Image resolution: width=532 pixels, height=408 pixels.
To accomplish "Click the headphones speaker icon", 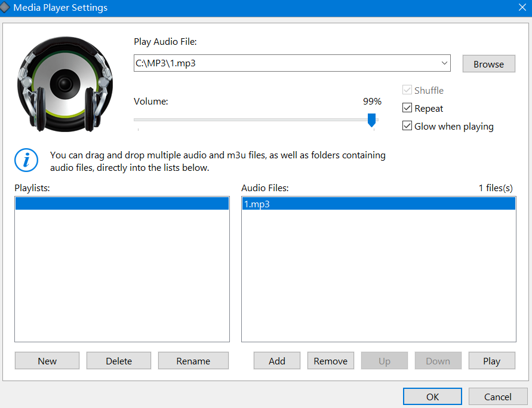I will point(65,83).
